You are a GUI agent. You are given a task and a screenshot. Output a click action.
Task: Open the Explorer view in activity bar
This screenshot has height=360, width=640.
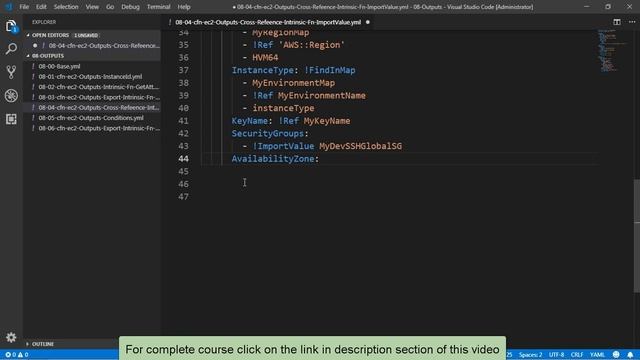[x=11, y=27]
